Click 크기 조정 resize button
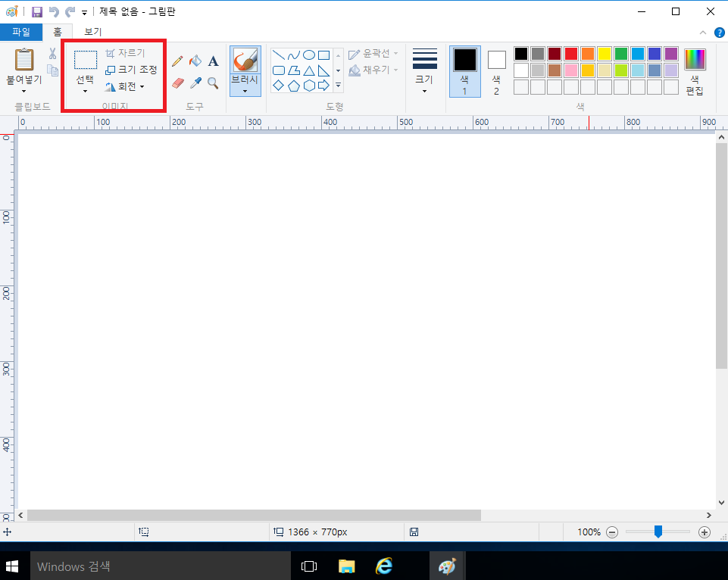 tap(131, 70)
